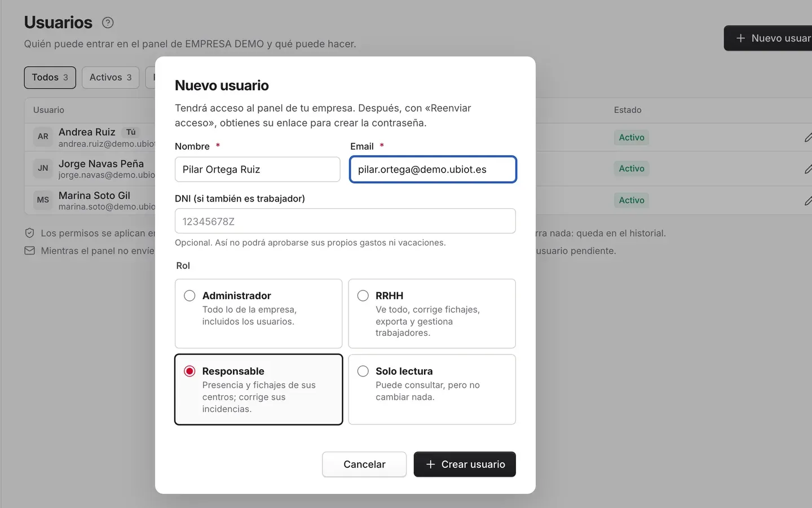Viewport: 812px width, 508px height.
Task: Click the help icon next to Usuarios
Action: (108, 23)
